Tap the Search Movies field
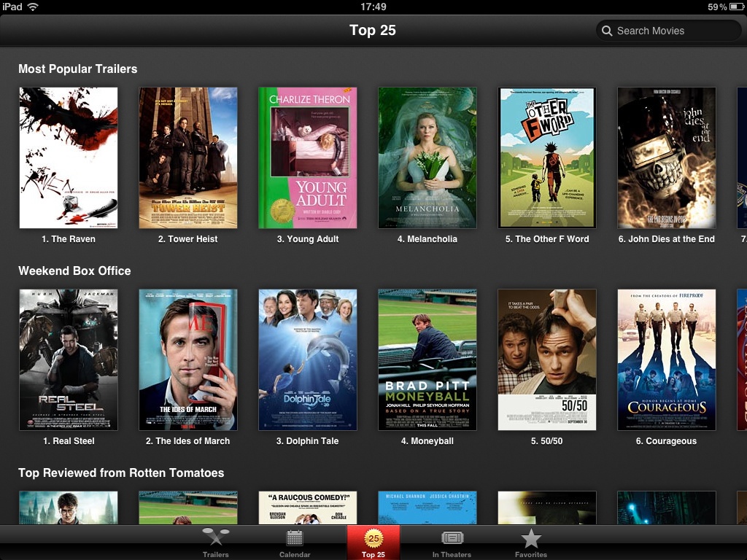 pos(668,31)
